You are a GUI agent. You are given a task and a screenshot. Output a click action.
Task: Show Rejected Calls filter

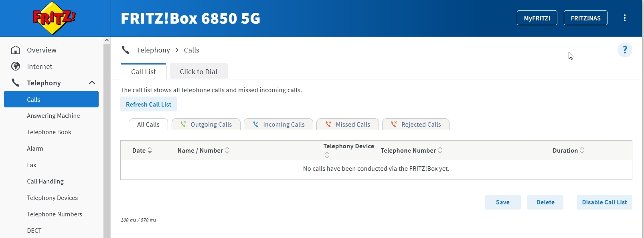pyautogui.click(x=415, y=124)
